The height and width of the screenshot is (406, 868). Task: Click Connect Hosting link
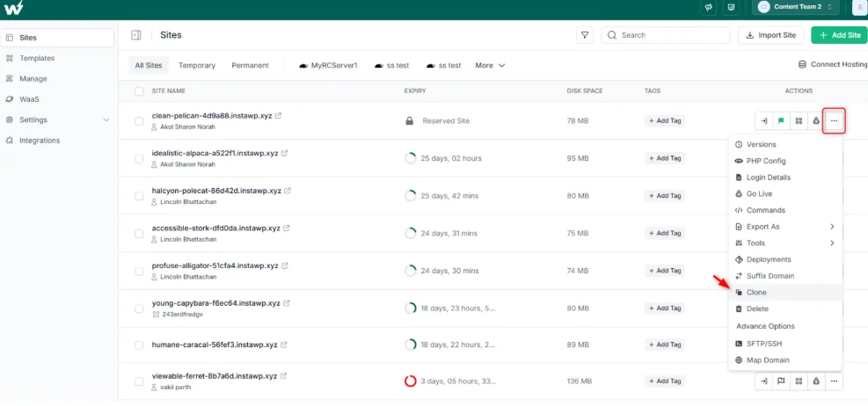833,65
